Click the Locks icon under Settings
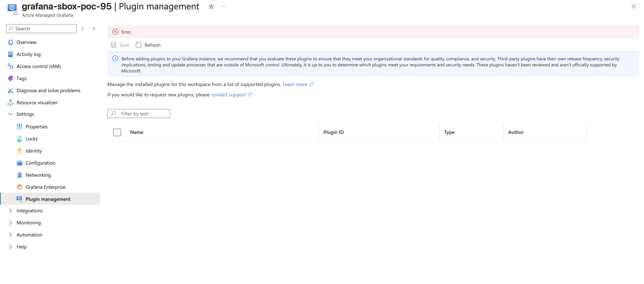 tap(19, 138)
